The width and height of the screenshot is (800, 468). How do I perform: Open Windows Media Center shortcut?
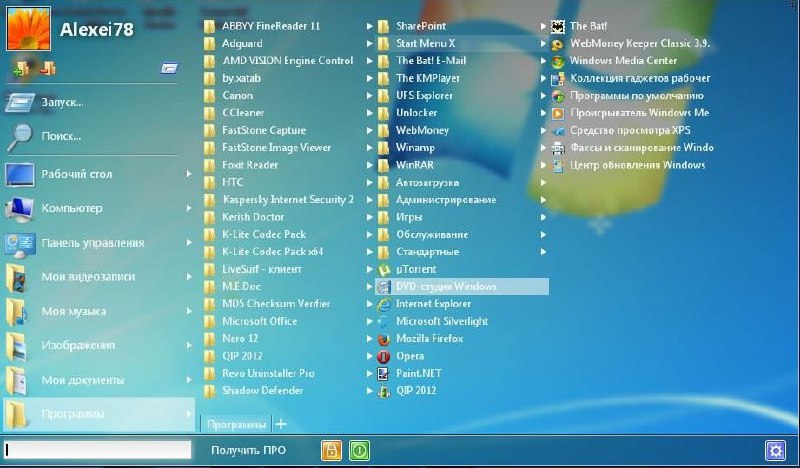click(x=623, y=61)
